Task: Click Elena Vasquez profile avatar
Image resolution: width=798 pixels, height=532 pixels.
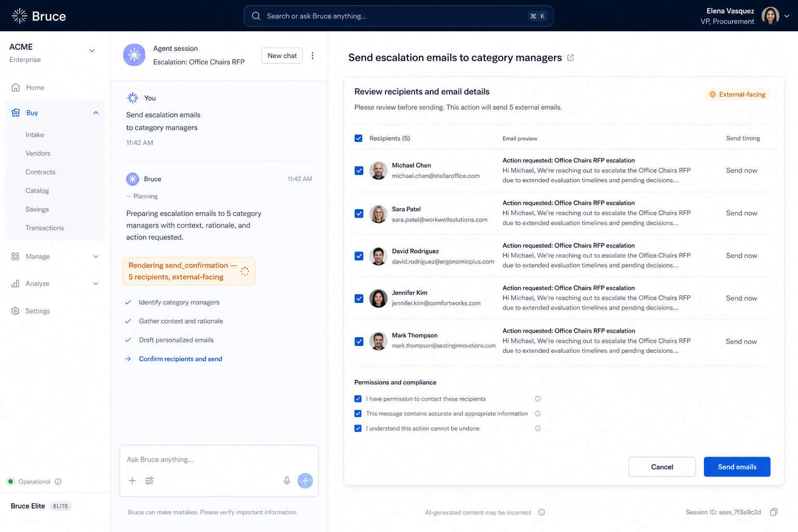Action: pyautogui.click(x=770, y=16)
